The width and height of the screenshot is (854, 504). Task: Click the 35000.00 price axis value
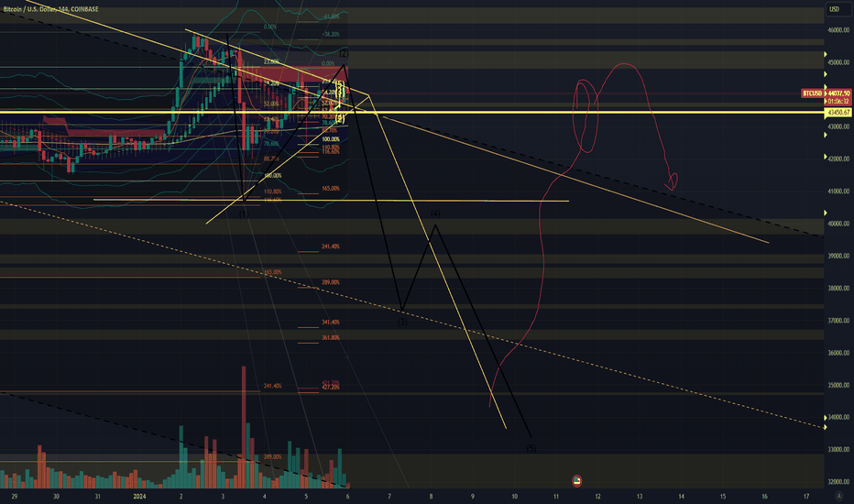(x=838, y=385)
